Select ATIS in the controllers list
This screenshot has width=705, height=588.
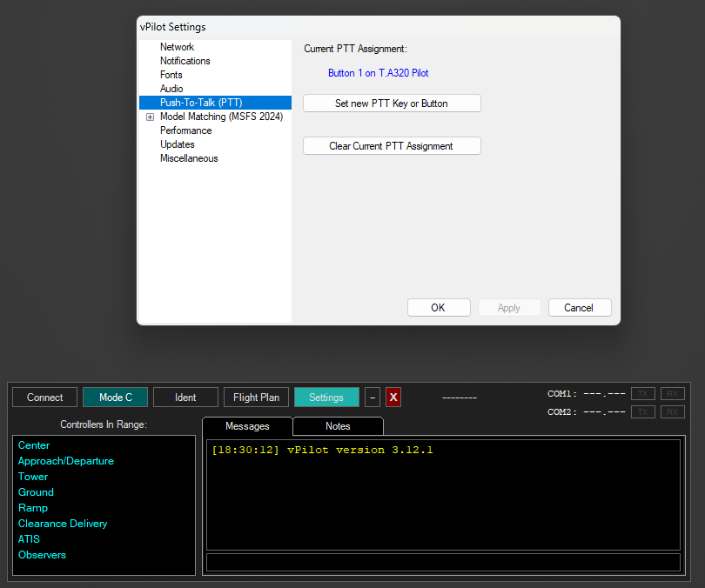click(x=29, y=539)
